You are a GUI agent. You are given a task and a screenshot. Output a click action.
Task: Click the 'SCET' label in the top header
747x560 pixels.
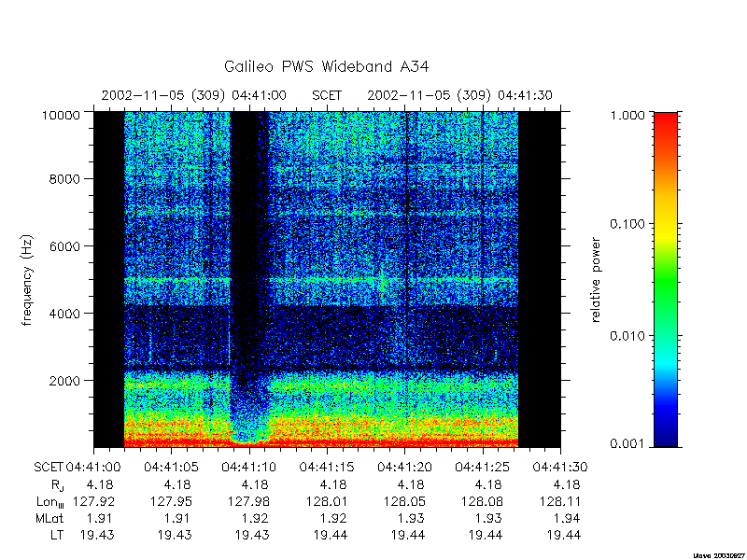[x=327, y=95]
